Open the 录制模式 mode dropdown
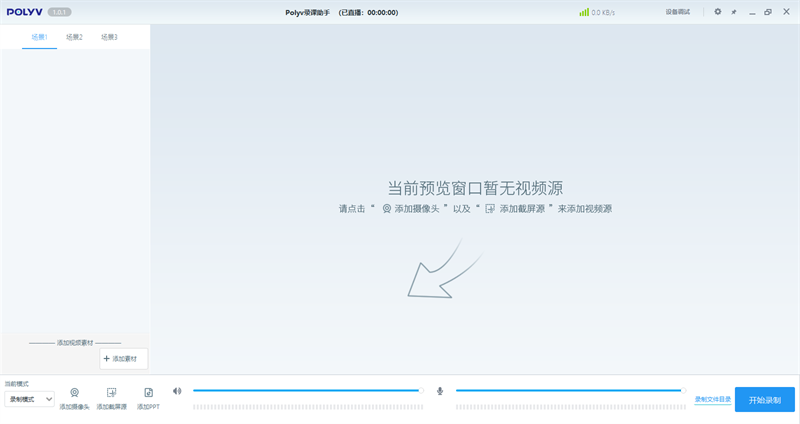This screenshot has height=424, width=800. click(30, 399)
